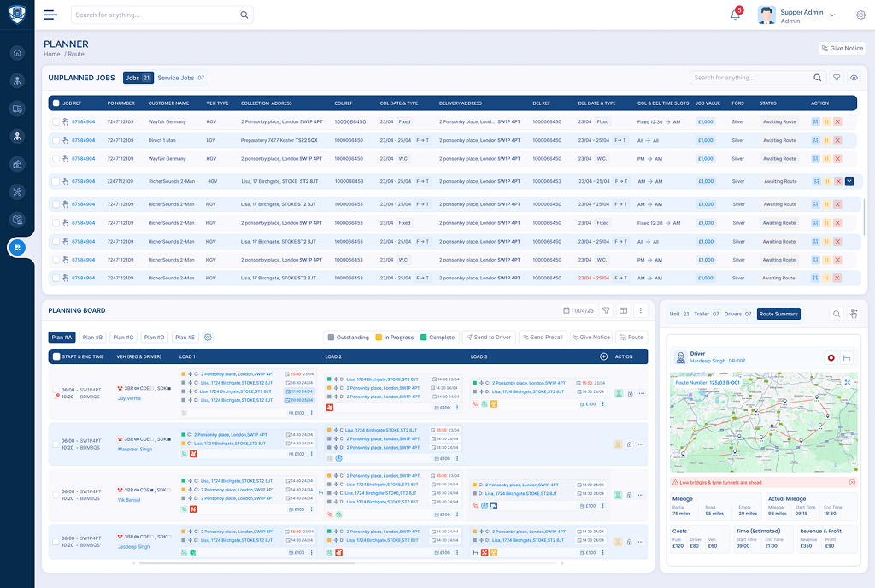The width and height of the screenshot is (875, 588).
Task: Click the add load plus icon
Action: 604,356
